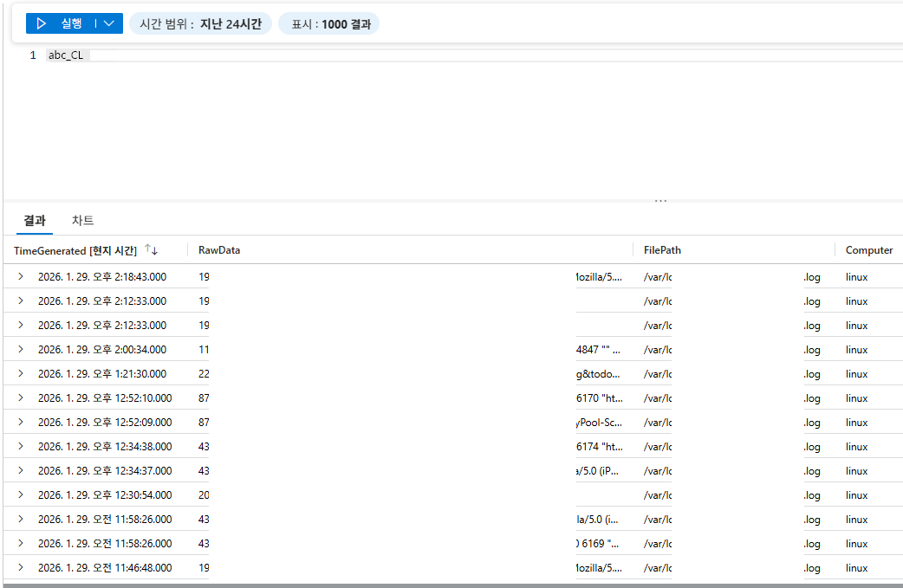
Task: Select the timestamp 오후 1:21:30.000
Action: tap(102, 373)
